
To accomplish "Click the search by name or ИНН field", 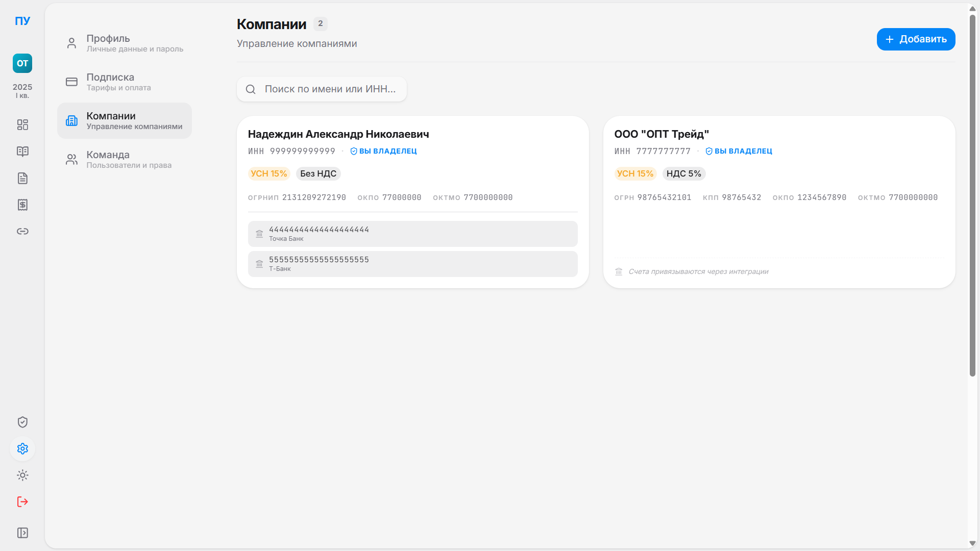I will pyautogui.click(x=329, y=89).
